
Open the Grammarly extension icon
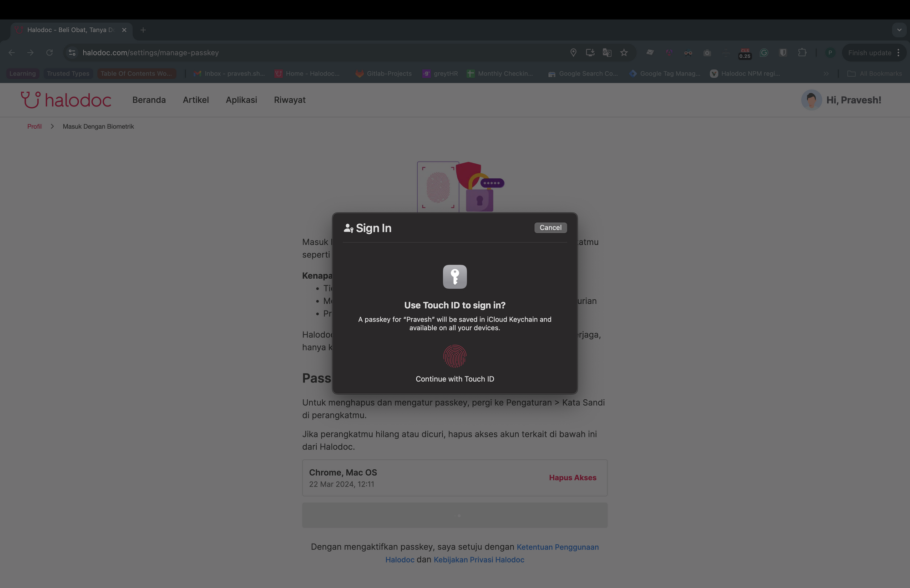[x=764, y=53]
